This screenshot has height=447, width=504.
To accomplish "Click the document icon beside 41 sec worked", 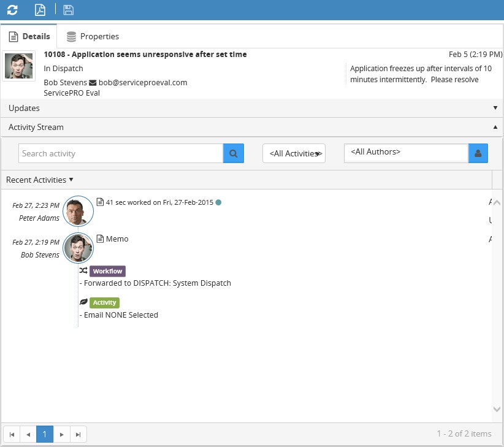I will [x=100, y=202].
